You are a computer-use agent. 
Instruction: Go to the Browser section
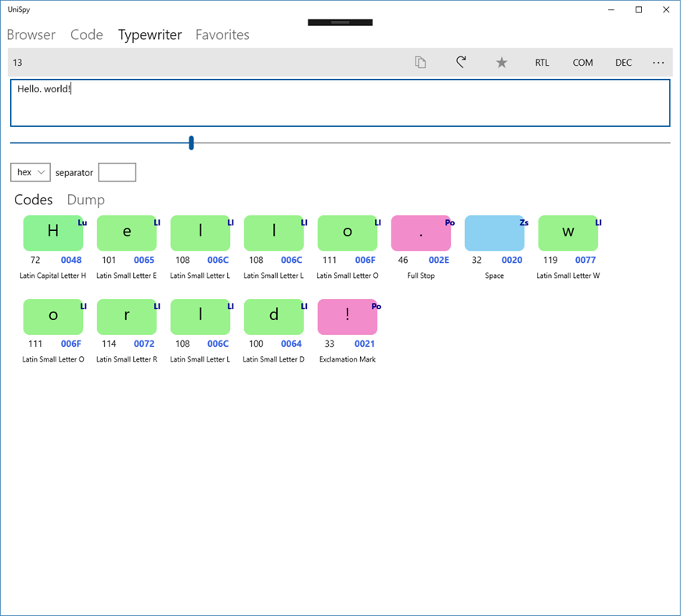[31, 34]
